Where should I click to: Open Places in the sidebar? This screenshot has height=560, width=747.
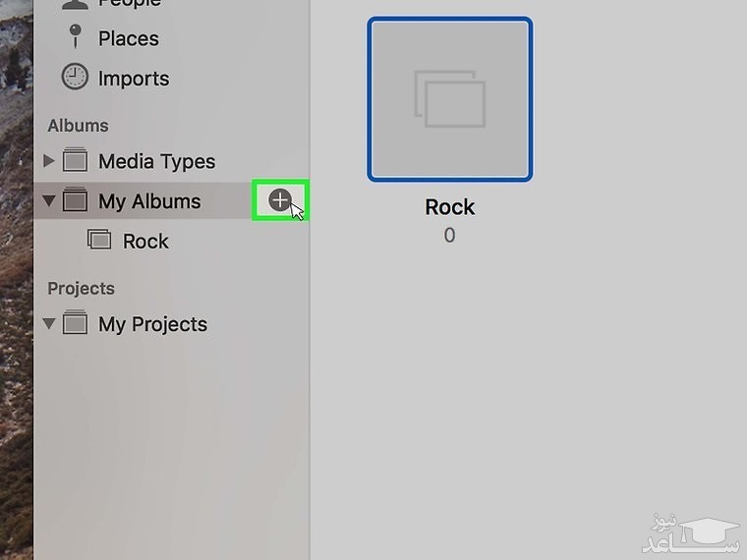point(128,38)
